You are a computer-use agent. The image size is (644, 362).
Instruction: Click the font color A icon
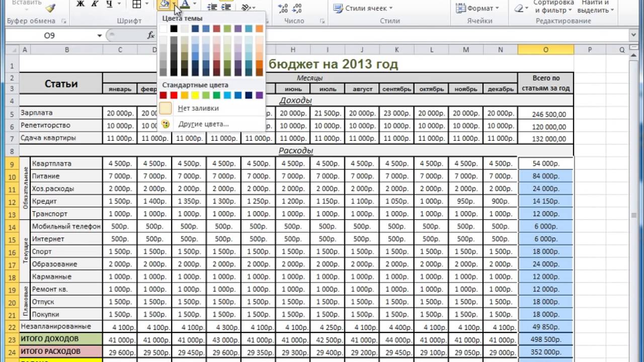[x=185, y=5]
